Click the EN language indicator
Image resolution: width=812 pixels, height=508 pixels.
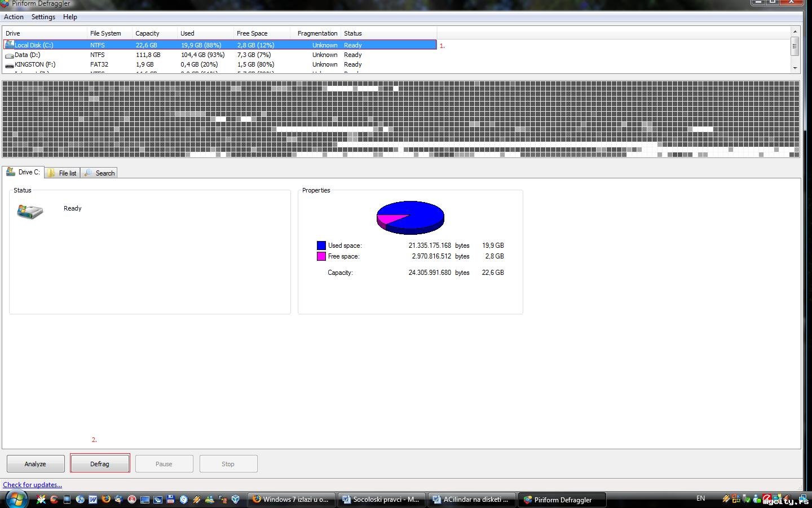click(700, 498)
